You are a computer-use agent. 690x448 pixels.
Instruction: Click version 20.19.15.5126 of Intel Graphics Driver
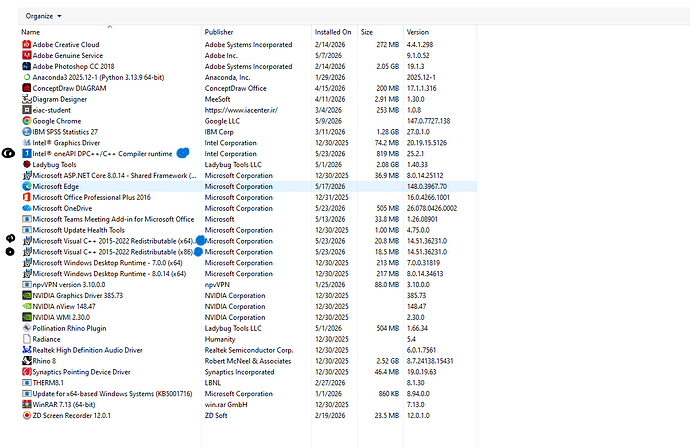(427, 143)
